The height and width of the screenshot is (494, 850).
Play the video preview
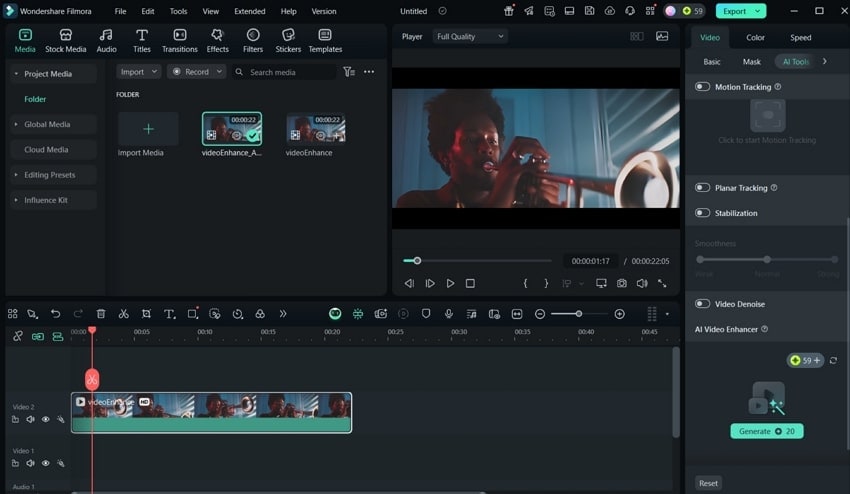[x=450, y=283]
